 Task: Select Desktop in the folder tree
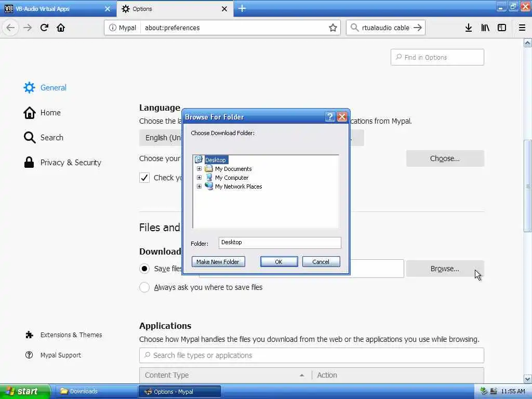click(216, 160)
